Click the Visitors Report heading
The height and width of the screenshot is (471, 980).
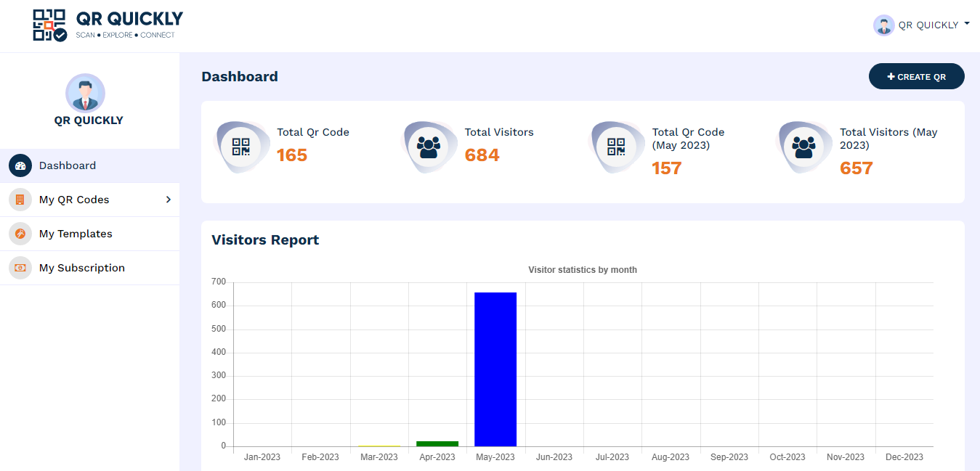click(265, 240)
